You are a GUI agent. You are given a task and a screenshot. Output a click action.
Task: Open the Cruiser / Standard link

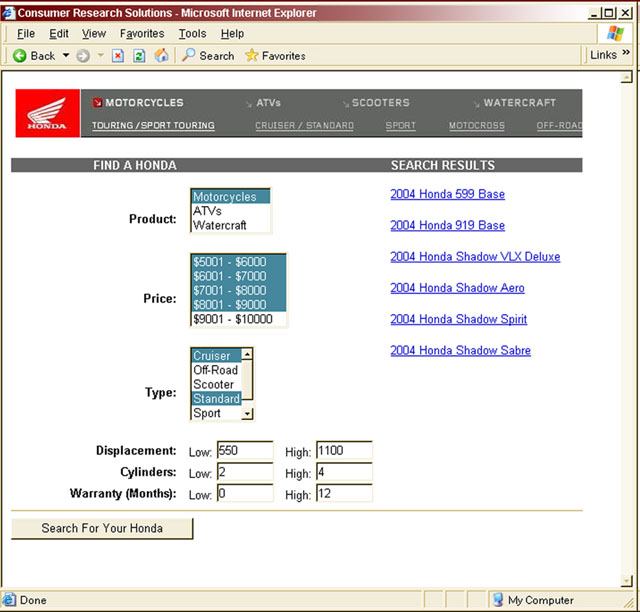tap(304, 125)
